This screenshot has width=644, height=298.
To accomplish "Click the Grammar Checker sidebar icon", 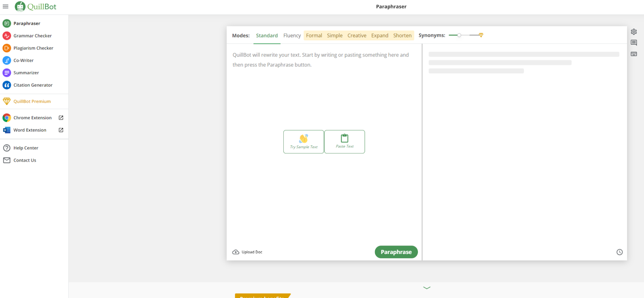I will pyautogui.click(x=7, y=36).
